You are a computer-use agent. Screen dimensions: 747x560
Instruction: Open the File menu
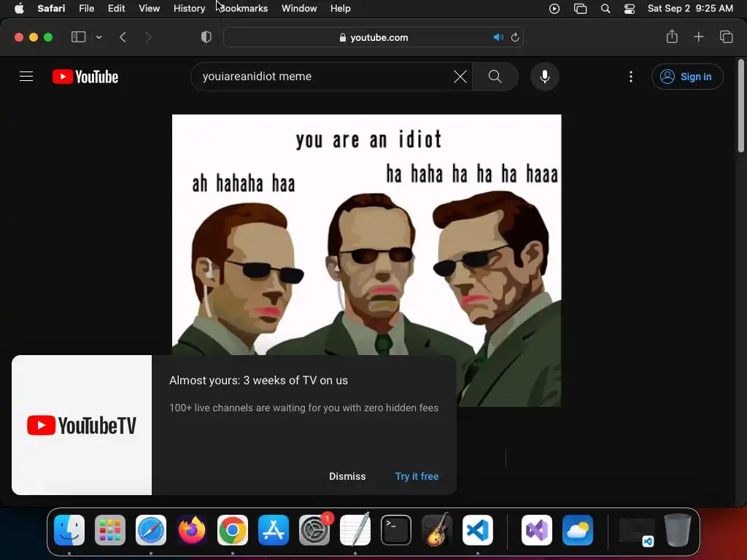click(x=86, y=9)
